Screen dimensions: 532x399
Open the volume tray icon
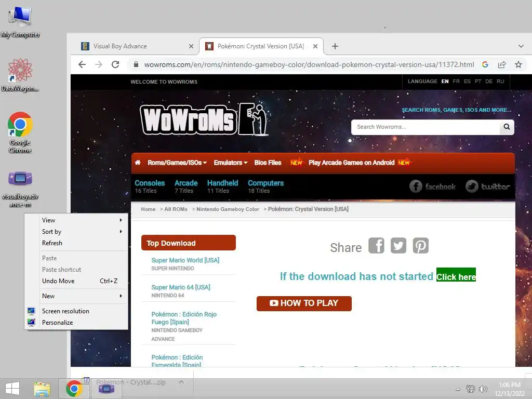[483, 389]
